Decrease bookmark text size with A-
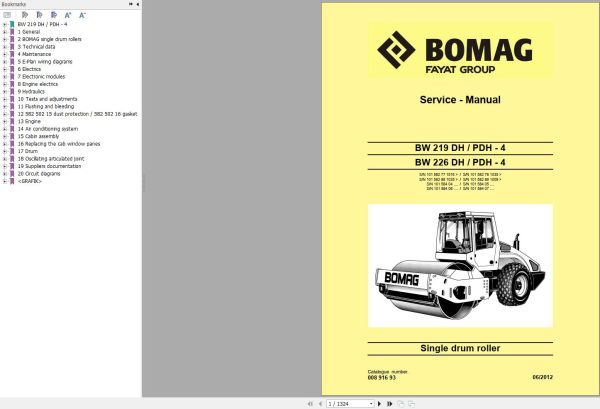This screenshot has width=600, height=409. tap(82, 15)
